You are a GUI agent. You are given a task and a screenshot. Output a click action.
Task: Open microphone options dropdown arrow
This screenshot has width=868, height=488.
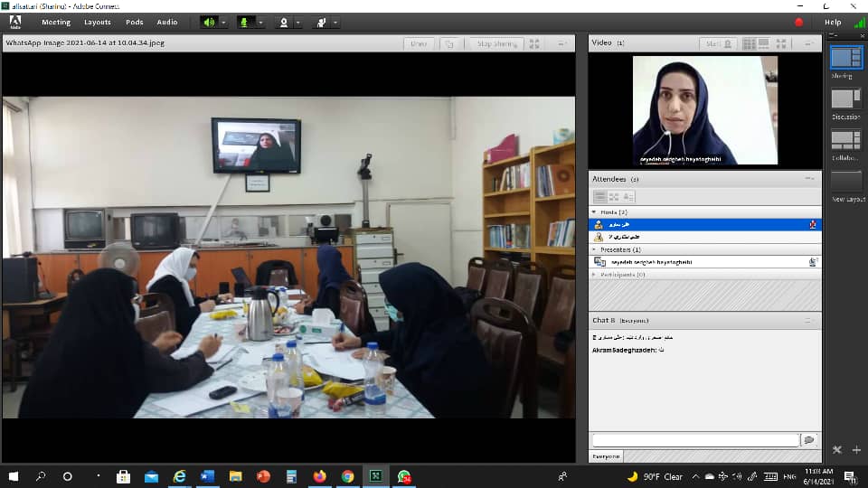coord(260,23)
